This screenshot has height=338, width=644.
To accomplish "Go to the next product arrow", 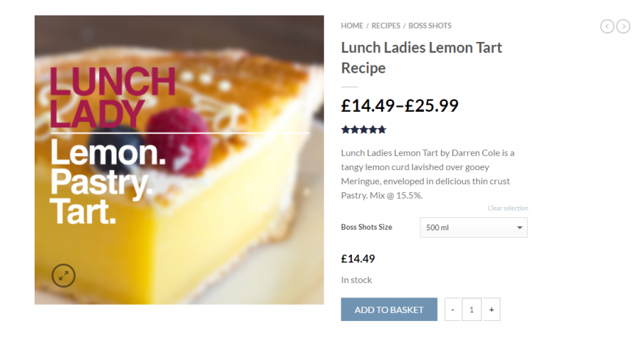I will click(x=623, y=27).
